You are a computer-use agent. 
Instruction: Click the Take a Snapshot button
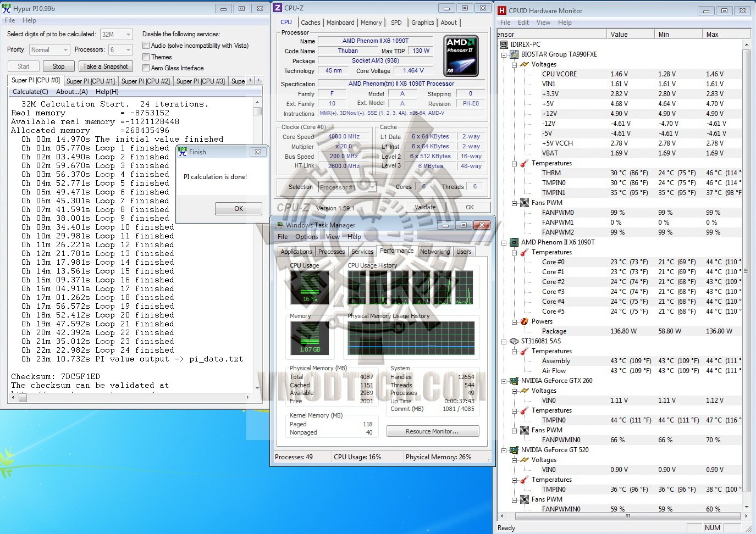click(x=106, y=66)
